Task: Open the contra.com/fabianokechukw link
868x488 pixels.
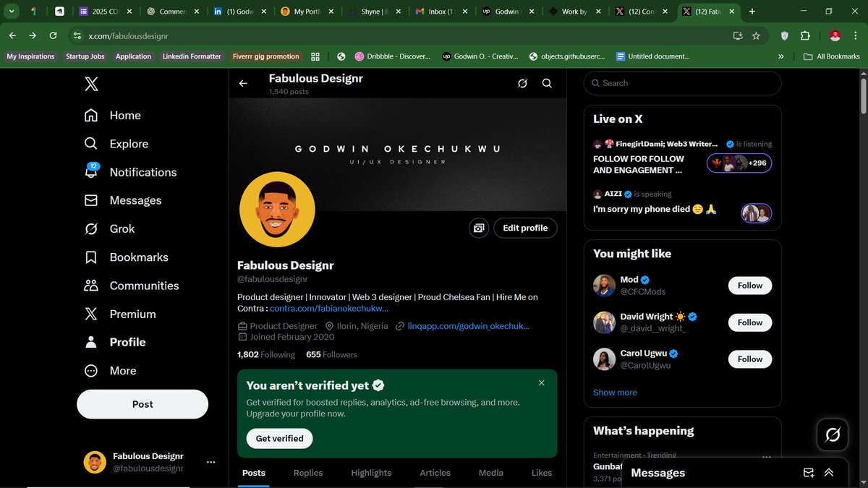Action: pos(329,309)
